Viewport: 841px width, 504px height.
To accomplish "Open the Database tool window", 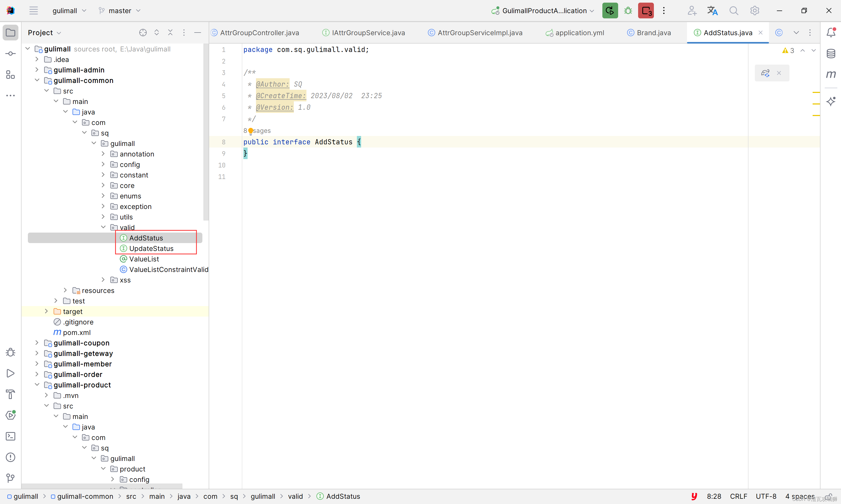I will coord(830,54).
